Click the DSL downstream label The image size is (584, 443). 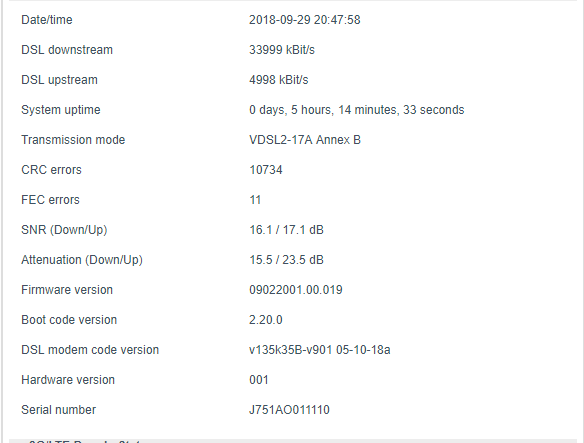click(67, 50)
